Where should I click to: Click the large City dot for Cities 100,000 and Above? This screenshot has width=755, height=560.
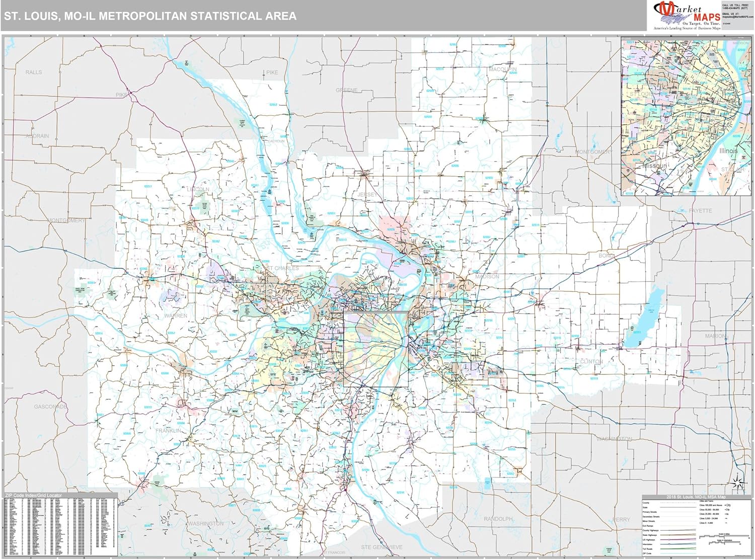725,505
